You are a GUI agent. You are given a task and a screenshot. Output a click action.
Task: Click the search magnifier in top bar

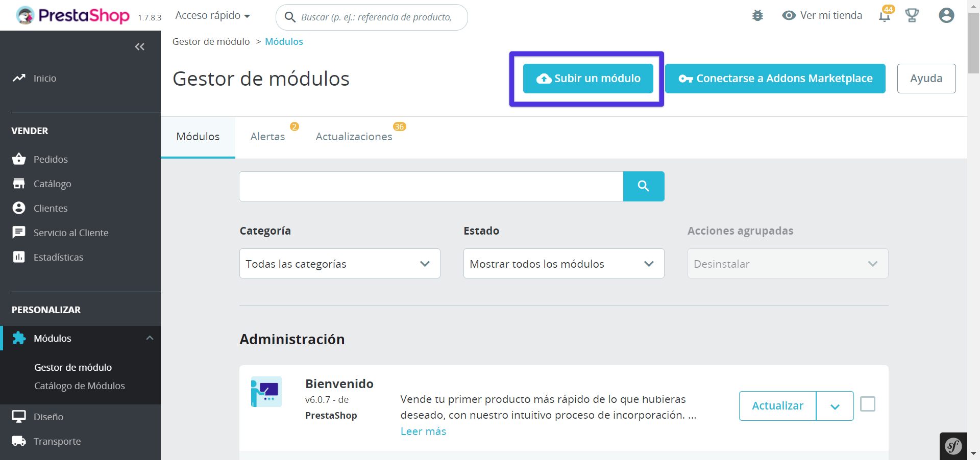tap(290, 17)
